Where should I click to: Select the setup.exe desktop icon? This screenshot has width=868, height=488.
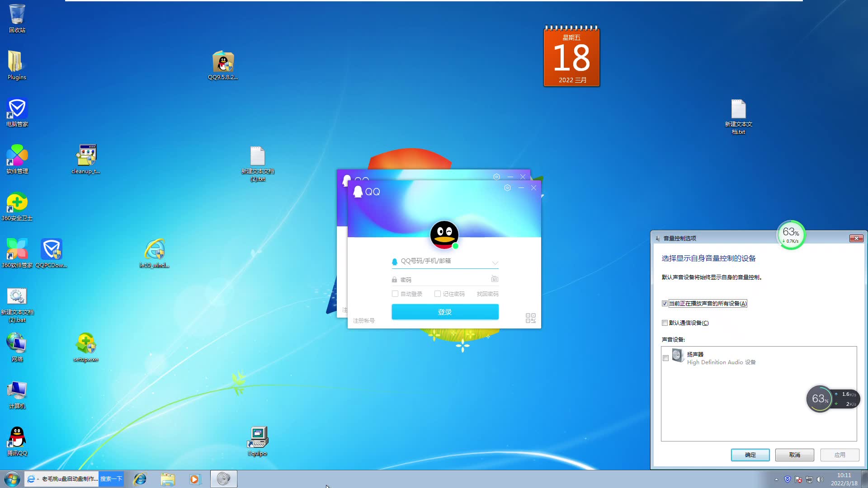pos(86,347)
